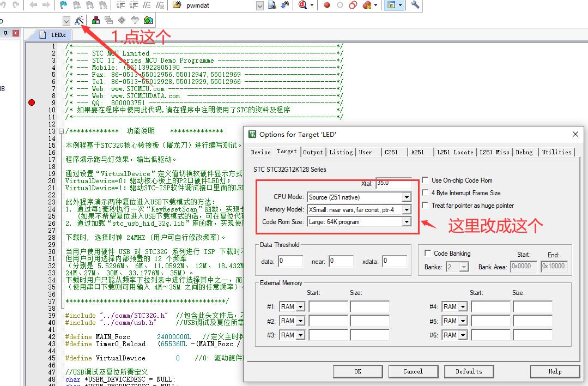Select the LED.c editor file tab
Image resolution: width=588 pixels, height=386 pixels.
coord(58,35)
